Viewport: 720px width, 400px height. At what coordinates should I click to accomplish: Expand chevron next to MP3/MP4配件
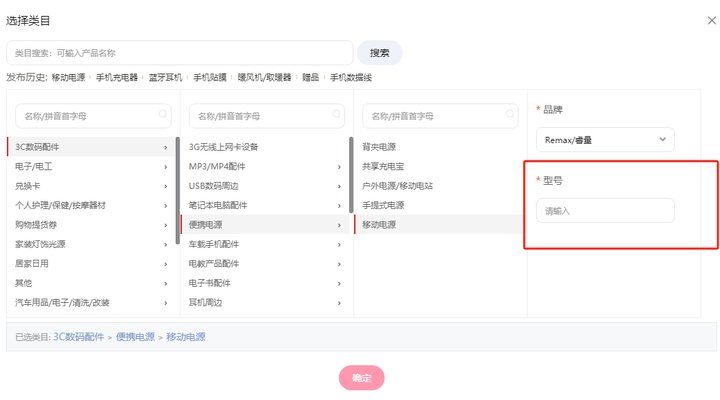(x=339, y=167)
